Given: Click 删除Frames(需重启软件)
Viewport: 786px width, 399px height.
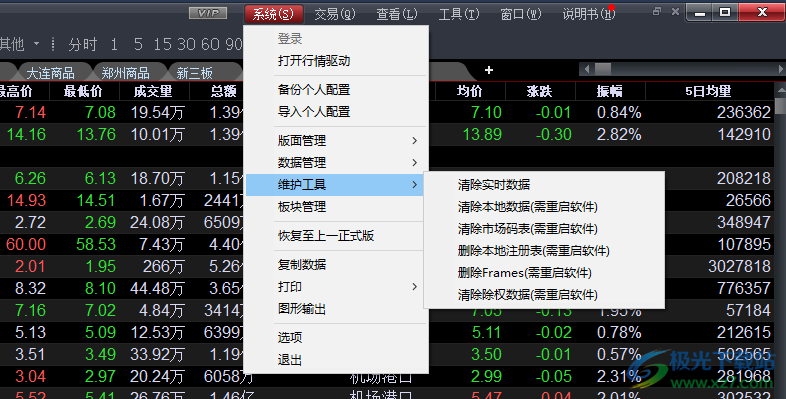Looking at the screenshot, I should tap(544, 273).
